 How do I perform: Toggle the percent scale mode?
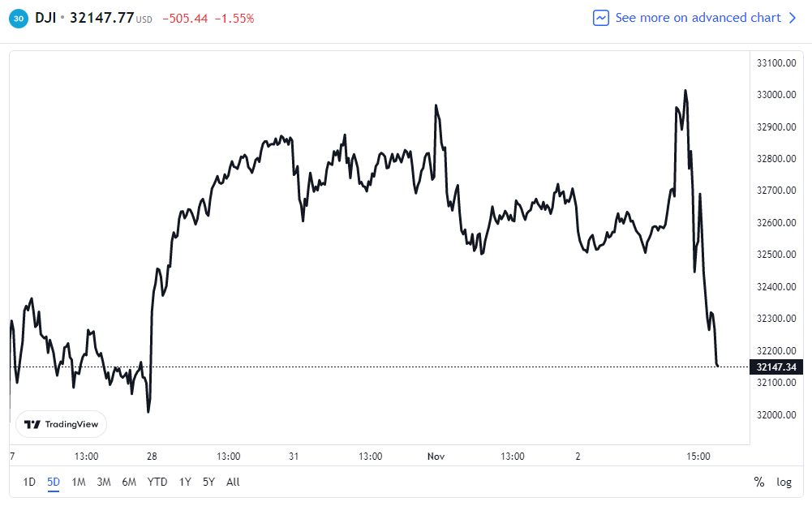pyautogui.click(x=759, y=482)
